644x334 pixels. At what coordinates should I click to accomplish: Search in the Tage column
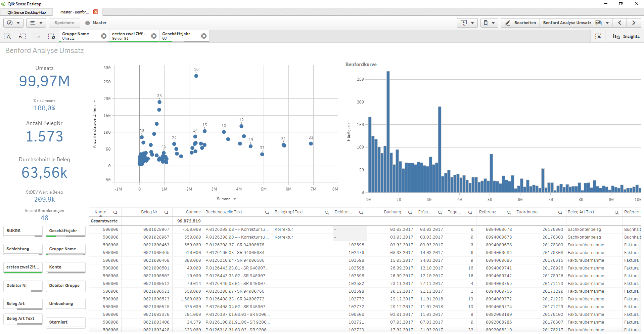click(470, 212)
